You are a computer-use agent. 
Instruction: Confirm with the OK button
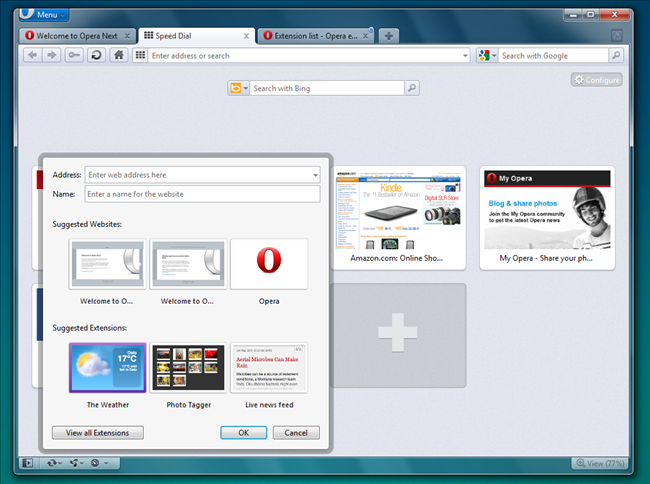[244, 433]
